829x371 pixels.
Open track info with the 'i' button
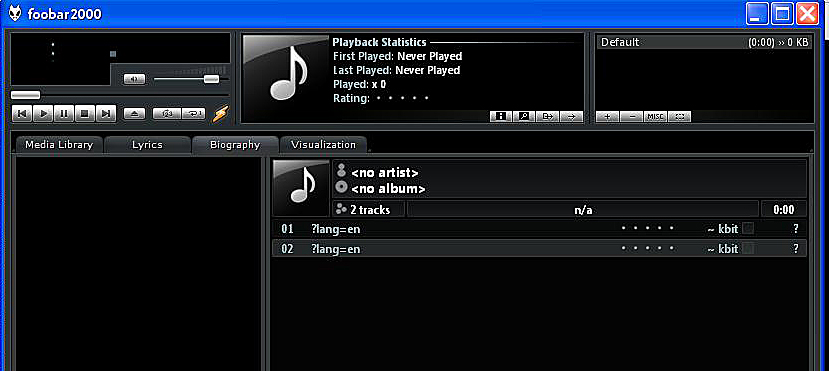click(500, 116)
